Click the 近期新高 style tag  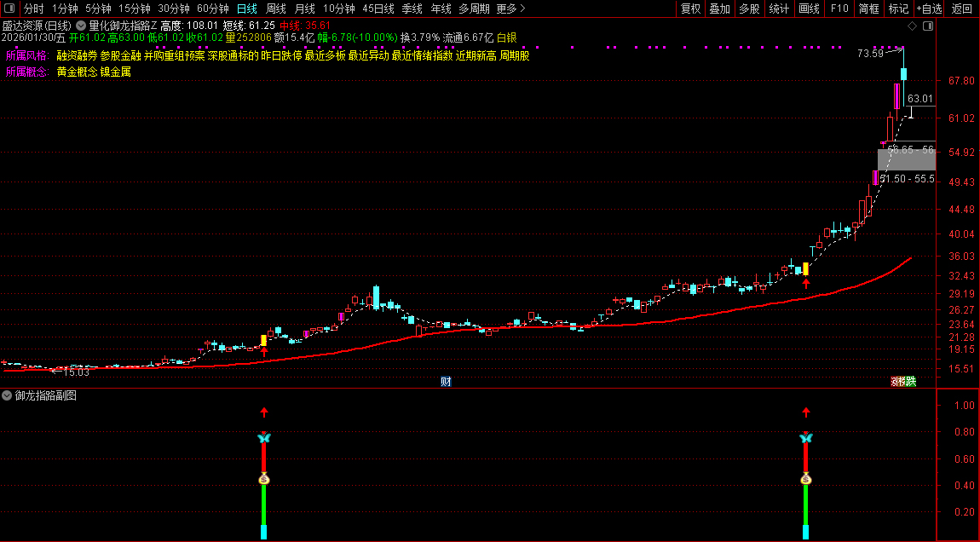coord(476,55)
